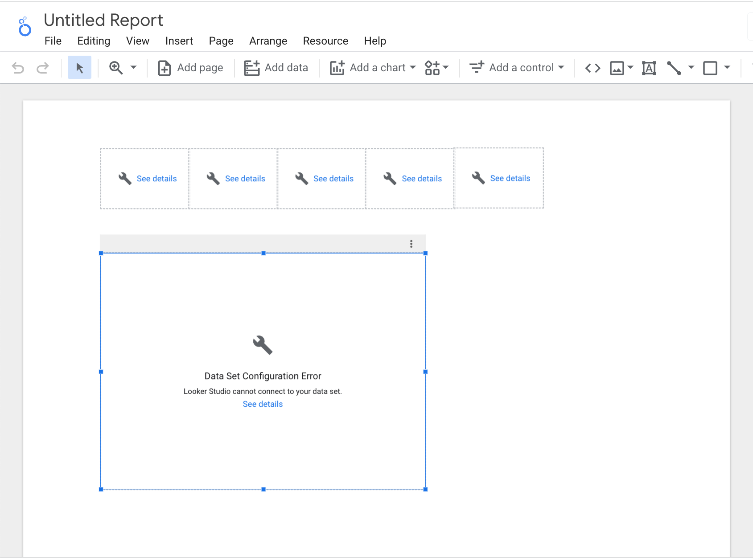Screen dimensions: 753x560
Task: Click See details in the third scorecard
Action: [x=333, y=179]
